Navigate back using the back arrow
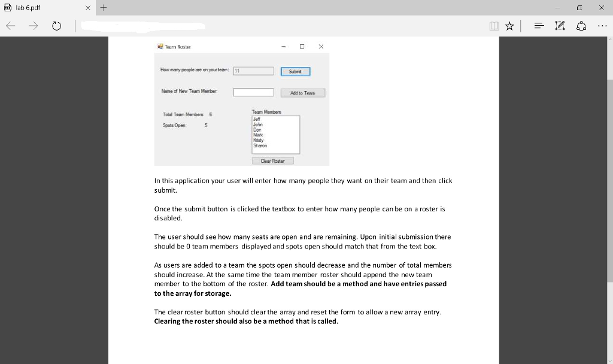This screenshot has width=613, height=364. (x=10, y=26)
